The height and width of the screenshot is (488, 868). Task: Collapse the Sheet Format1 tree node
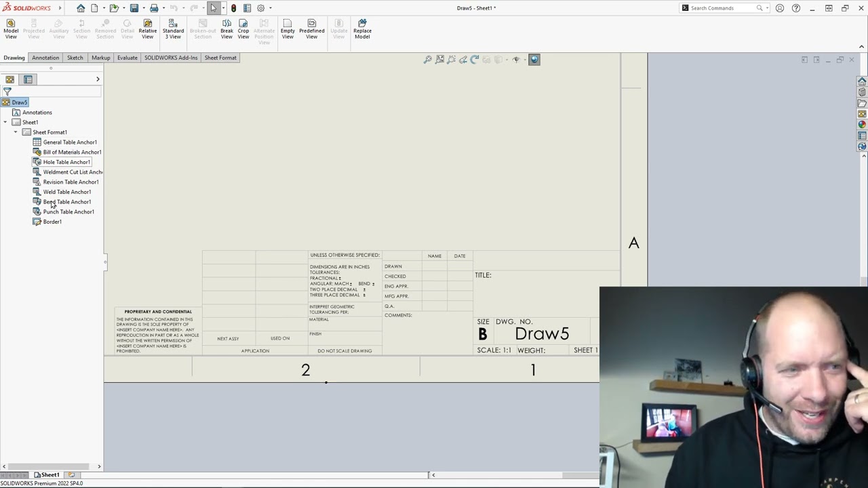16,132
